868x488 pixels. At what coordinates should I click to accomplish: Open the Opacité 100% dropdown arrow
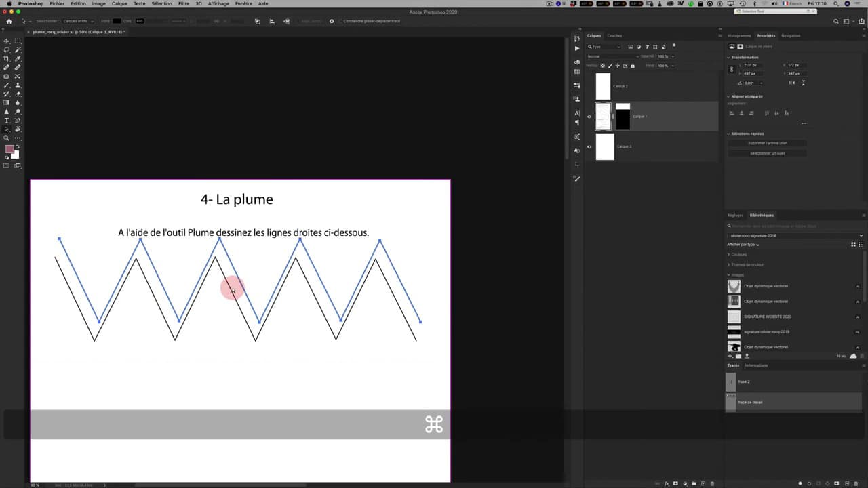pyautogui.click(x=672, y=56)
